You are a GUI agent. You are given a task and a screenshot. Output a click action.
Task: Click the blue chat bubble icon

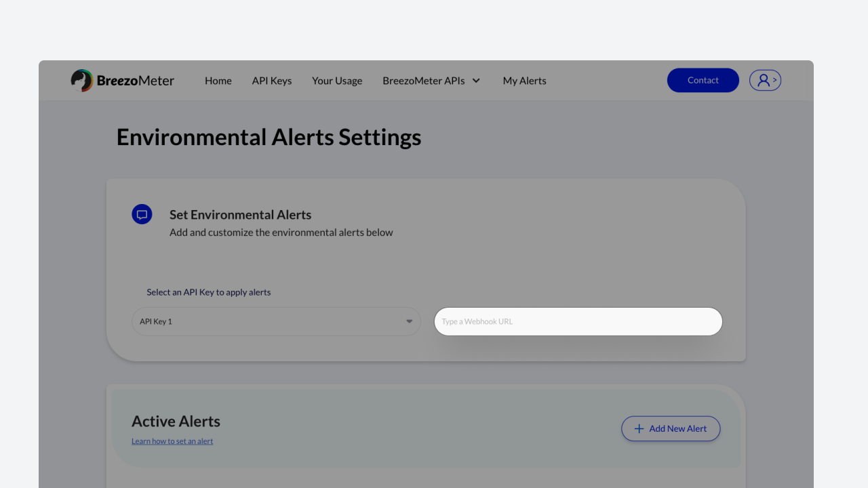click(x=142, y=215)
